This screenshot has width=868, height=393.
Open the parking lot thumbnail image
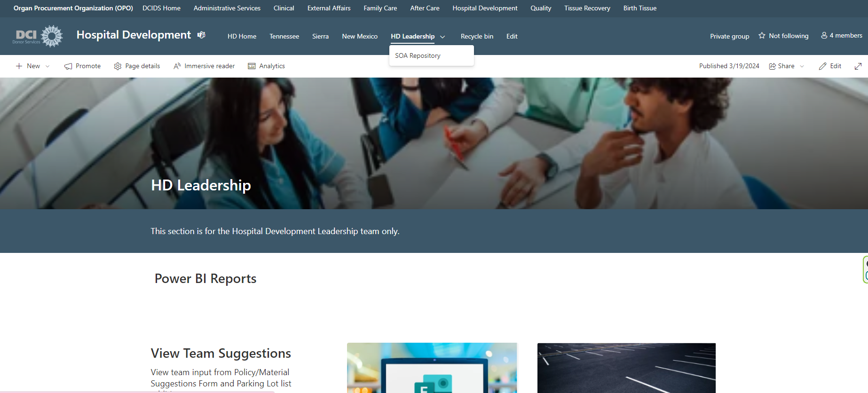click(626, 368)
